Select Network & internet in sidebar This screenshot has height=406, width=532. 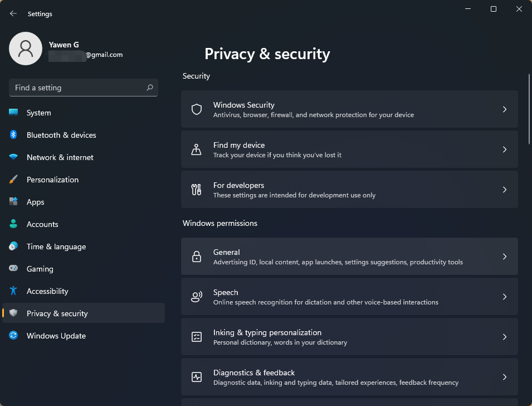[x=84, y=157]
